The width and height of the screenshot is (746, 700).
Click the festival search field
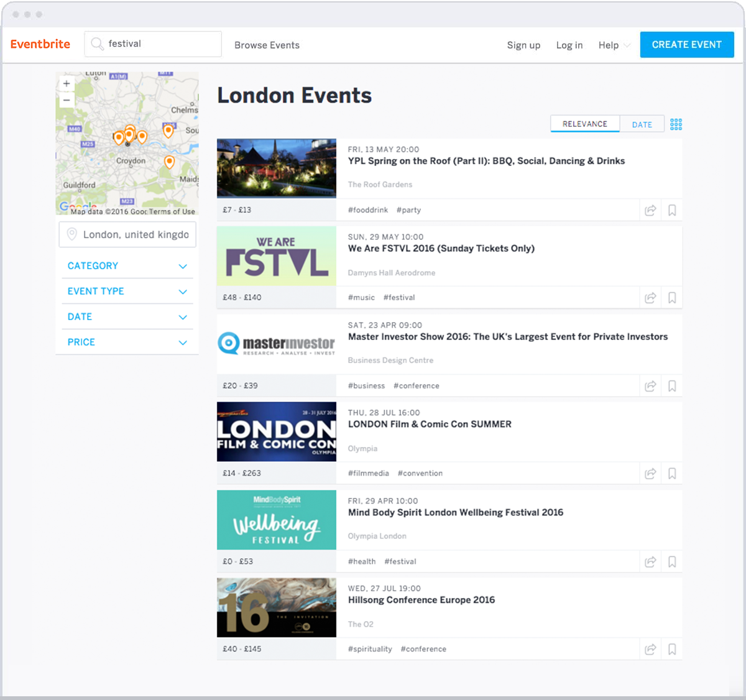(153, 44)
